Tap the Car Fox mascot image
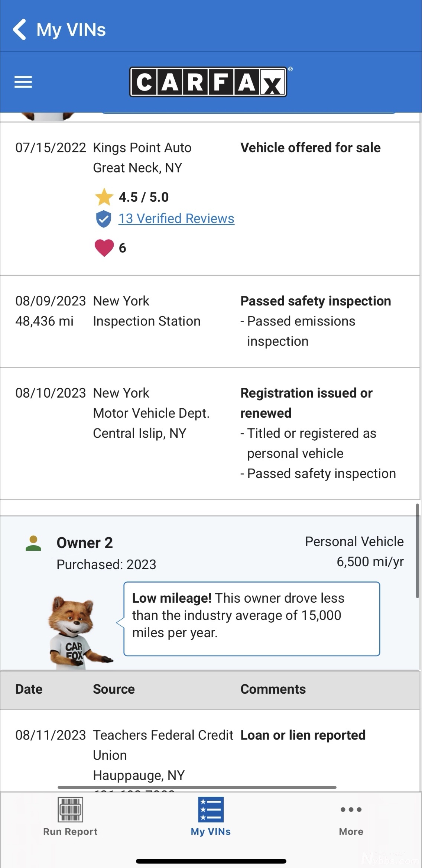Screen dimensions: 422x868 pyautogui.click(x=76, y=632)
